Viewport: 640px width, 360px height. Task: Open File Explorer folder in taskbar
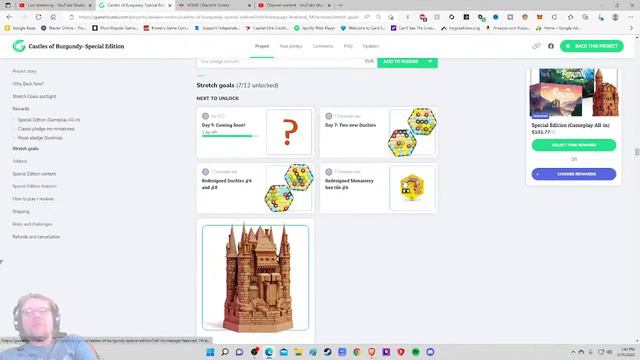click(298, 352)
